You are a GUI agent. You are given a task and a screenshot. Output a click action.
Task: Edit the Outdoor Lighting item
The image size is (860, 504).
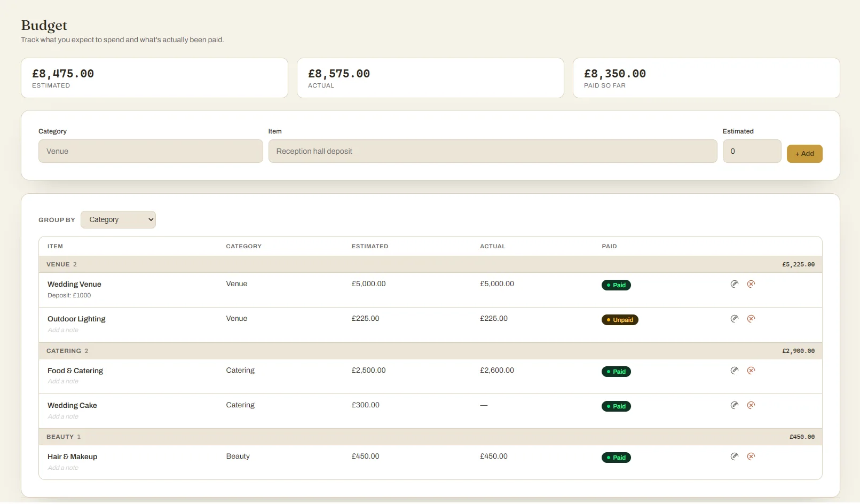(x=735, y=319)
